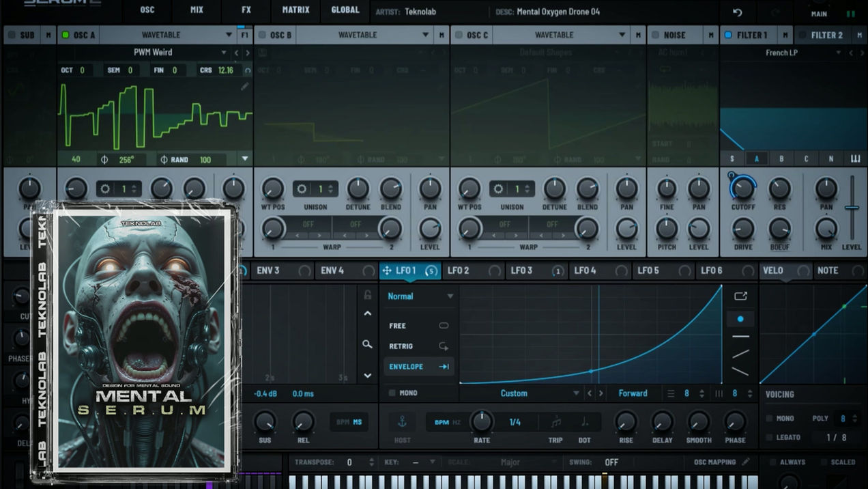Switch to the OSC tab
This screenshot has height=489, width=868.
147,10
